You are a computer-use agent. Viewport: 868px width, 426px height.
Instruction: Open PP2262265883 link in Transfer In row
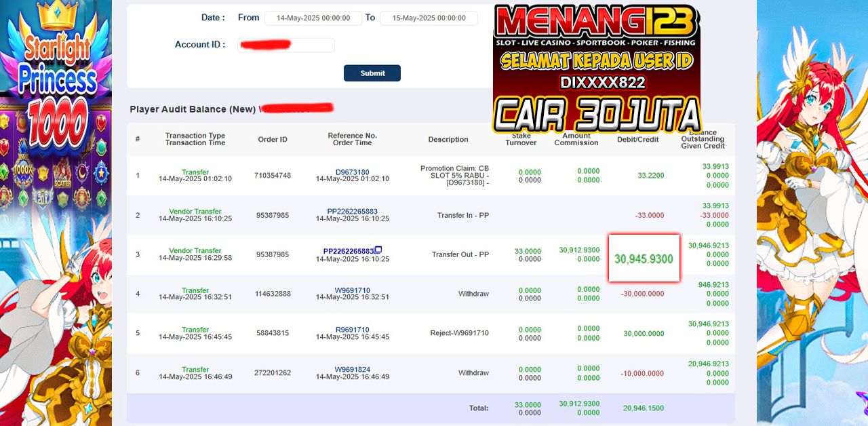pyautogui.click(x=353, y=212)
